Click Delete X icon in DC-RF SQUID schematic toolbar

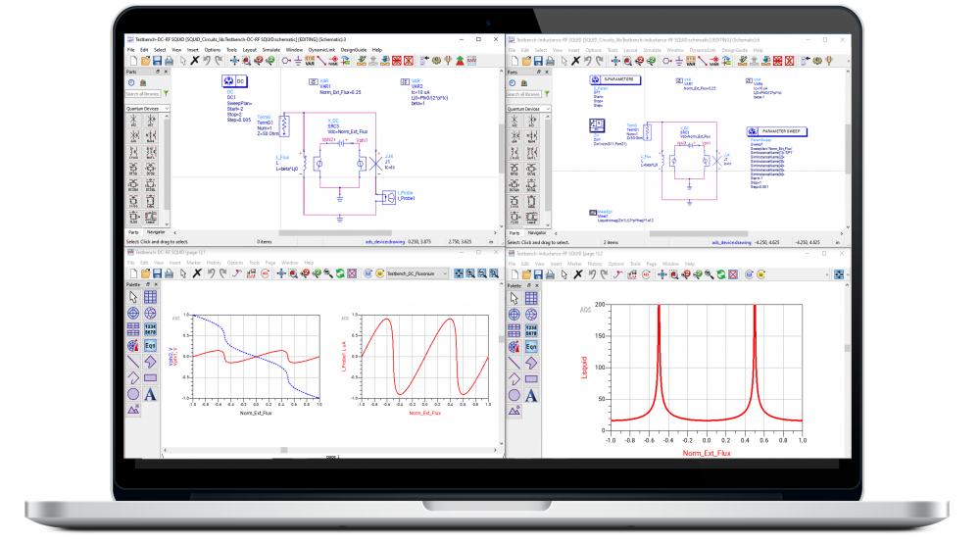[195, 61]
